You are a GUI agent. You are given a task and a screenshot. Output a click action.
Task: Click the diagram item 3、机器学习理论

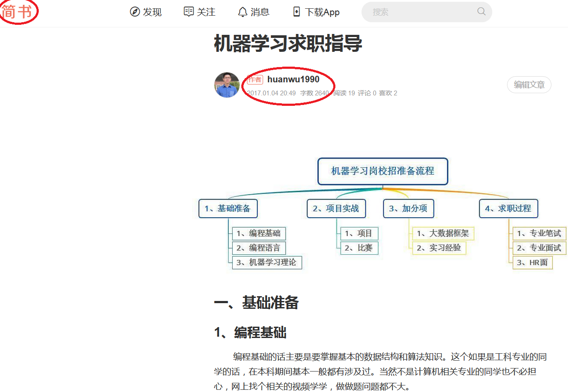(x=267, y=263)
